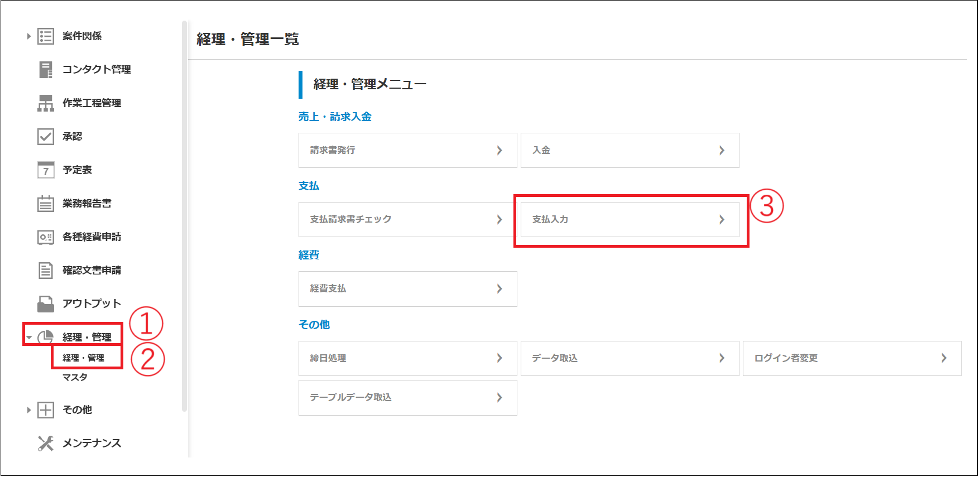980x477 pixels.
Task: Open 請求書発行 button
Action: point(407,151)
